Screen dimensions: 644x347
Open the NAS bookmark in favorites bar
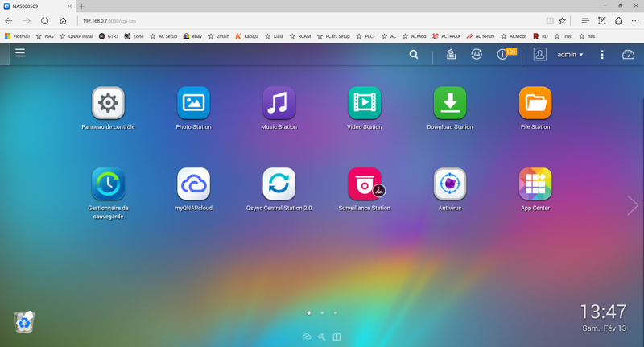[x=44, y=36]
